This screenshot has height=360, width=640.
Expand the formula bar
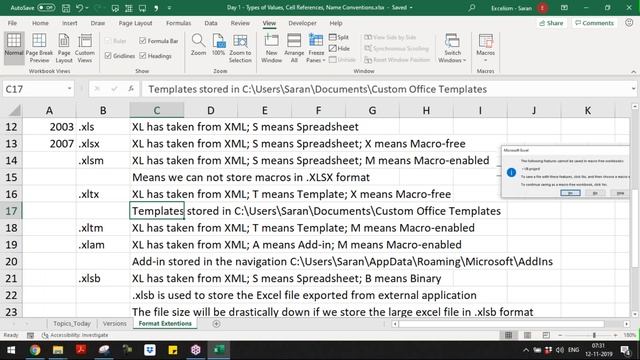633,89
